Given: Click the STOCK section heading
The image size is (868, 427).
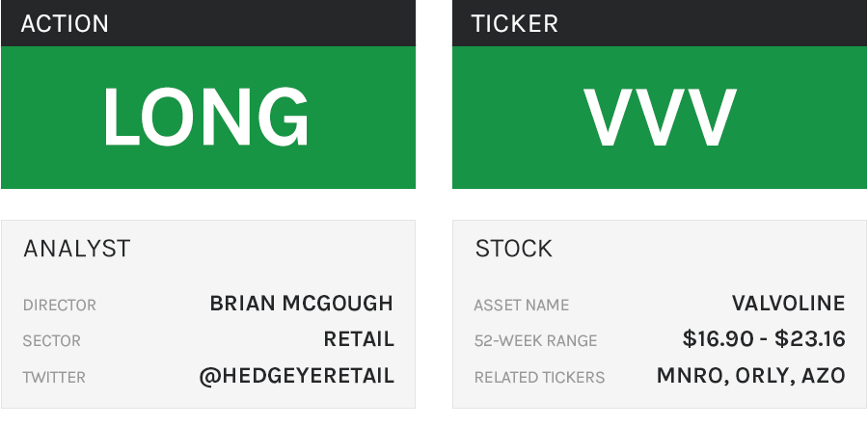Looking at the screenshot, I should pos(514,249).
